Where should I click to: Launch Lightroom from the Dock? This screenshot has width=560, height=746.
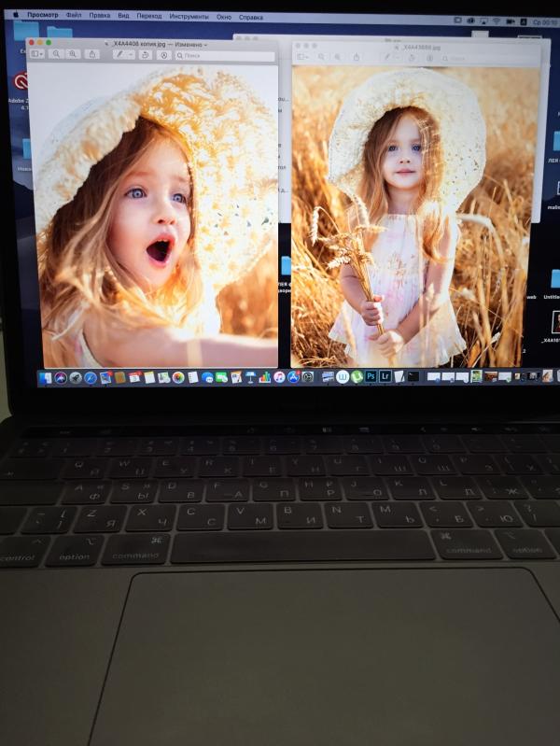click(x=385, y=376)
